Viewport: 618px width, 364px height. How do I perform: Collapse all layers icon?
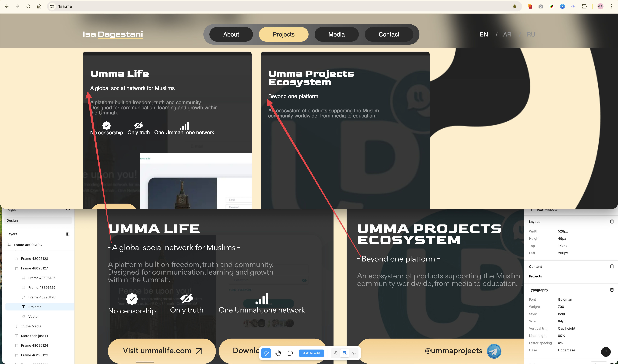point(68,234)
